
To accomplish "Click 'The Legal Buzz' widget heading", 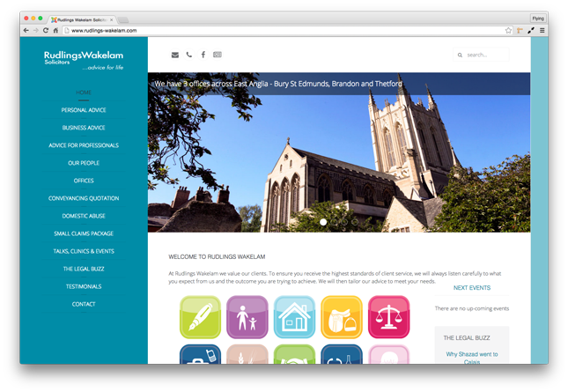I will (x=467, y=338).
